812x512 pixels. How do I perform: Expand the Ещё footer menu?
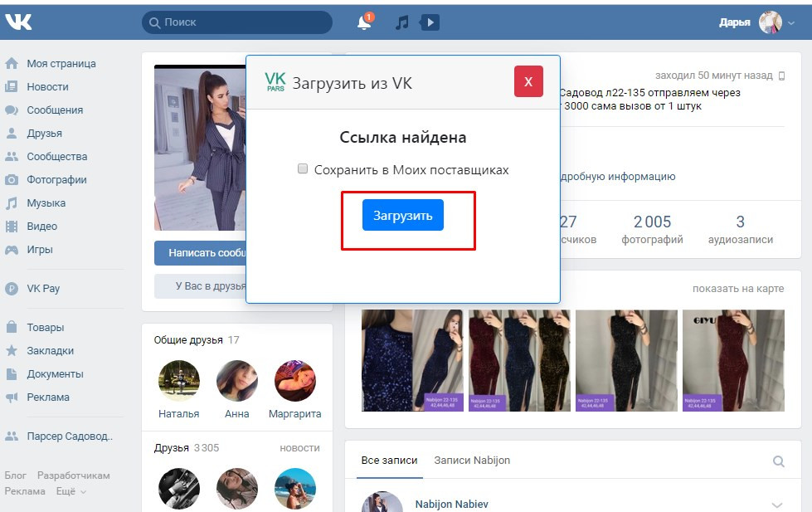click(x=71, y=491)
